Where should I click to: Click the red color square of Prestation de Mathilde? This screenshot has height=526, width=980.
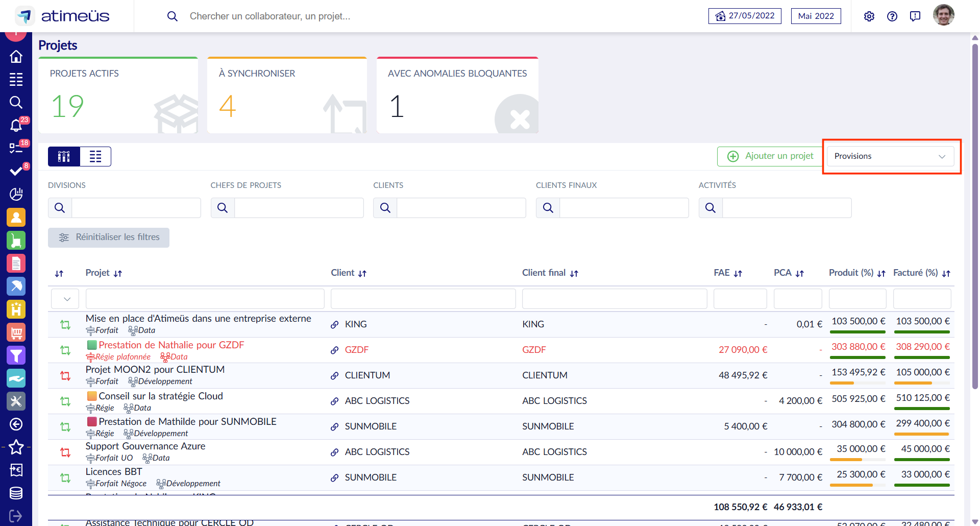pyautogui.click(x=92, y=421)
